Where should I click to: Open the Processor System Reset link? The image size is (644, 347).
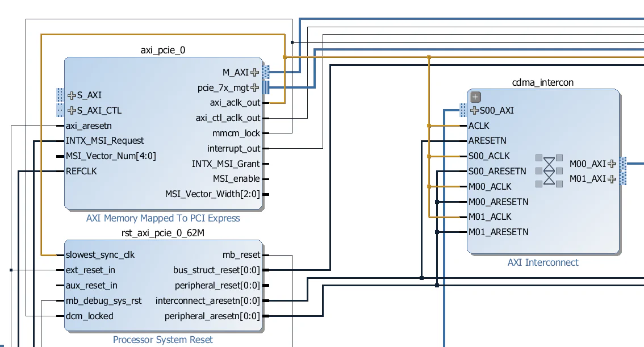pyautogui.click(x=162, y=340)
